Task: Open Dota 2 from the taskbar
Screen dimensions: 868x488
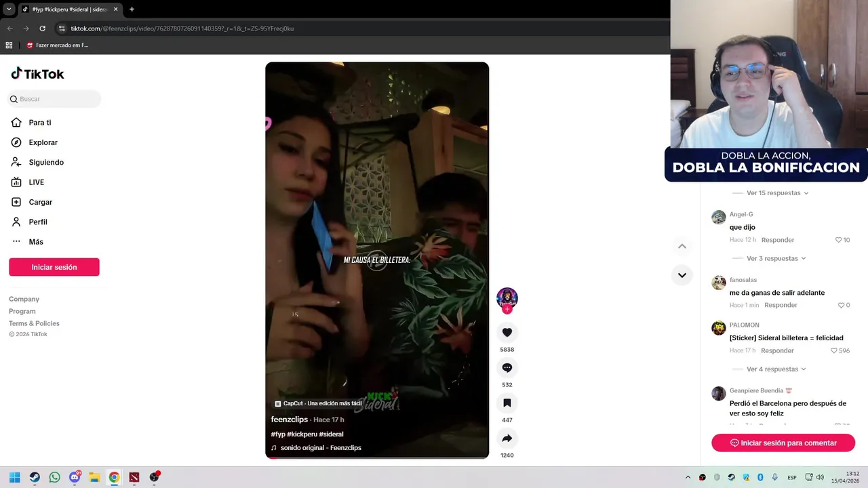Action: tap(134, 477)
